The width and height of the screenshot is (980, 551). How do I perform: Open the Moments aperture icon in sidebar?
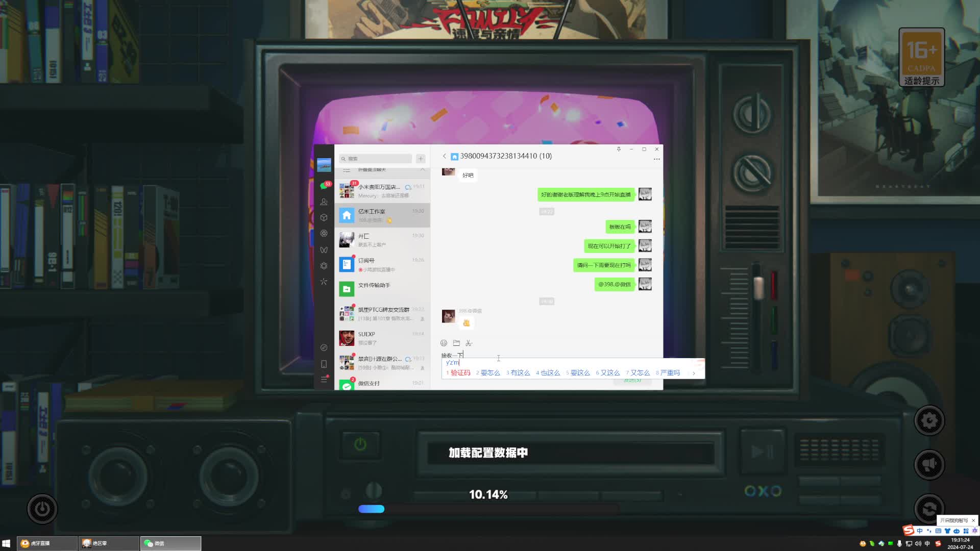tap(324, 234)
